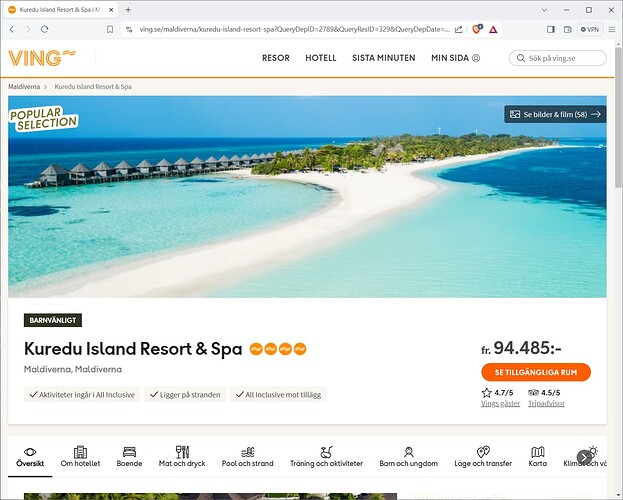
Task: Toggle the browser sidebar panel
Action: (550, 30)
